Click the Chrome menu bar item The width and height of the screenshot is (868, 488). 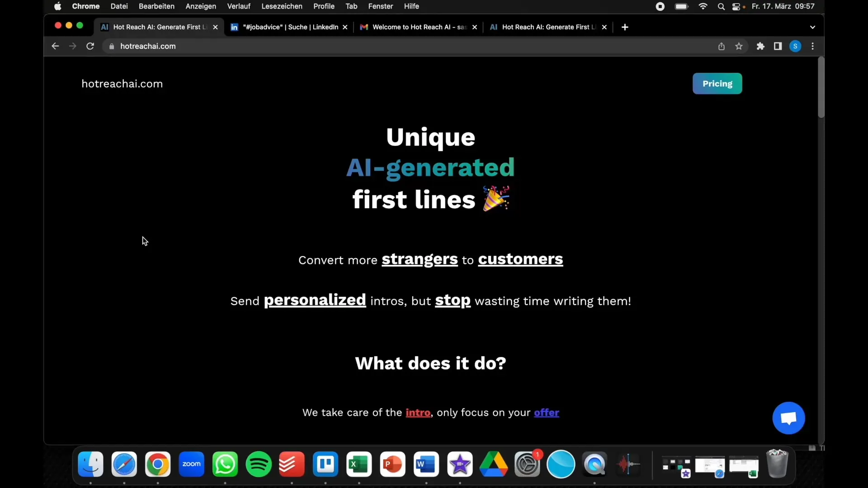(86, 6)
